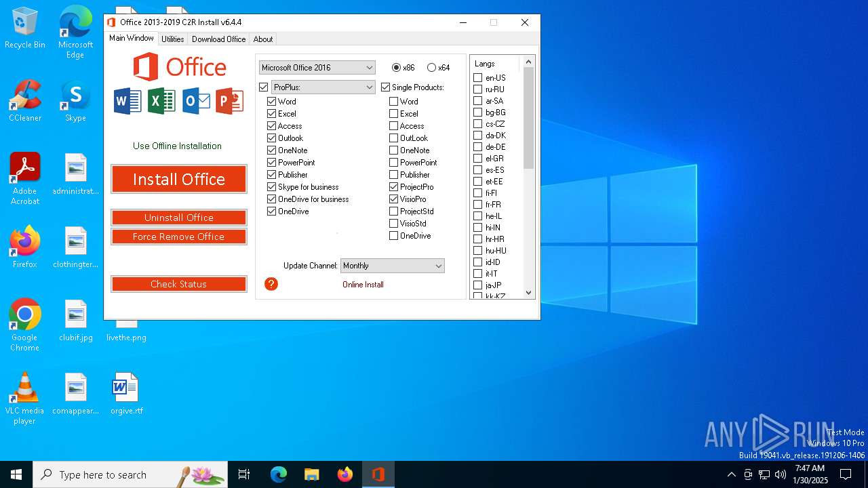The height and width of the screenshot is (488, 868).
Task: Click the Outlook icon under the Office logo
Action: tap(196, 102)
